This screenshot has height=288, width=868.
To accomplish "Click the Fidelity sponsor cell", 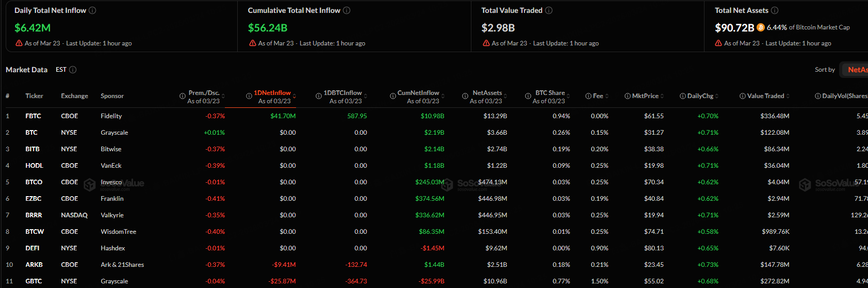I will click(x=111, y=116).
